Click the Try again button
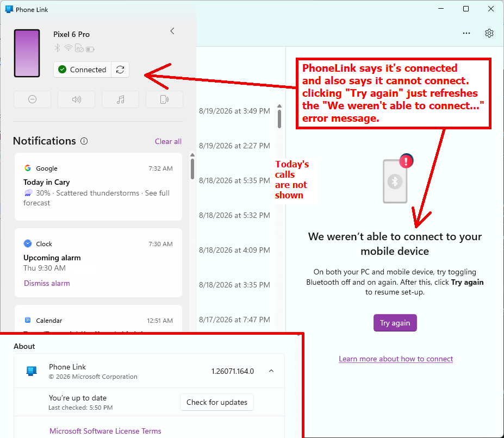Viewport: 504px width, 438px height. (395, 323)
